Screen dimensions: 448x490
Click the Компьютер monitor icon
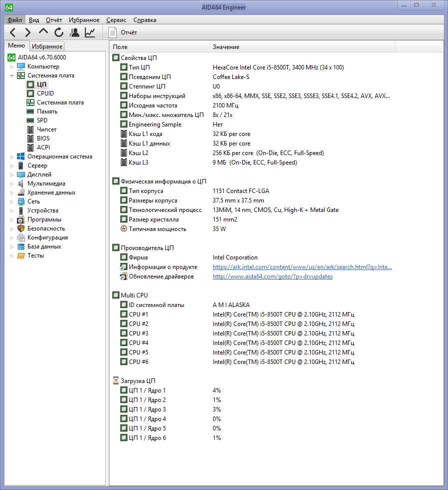21,66
